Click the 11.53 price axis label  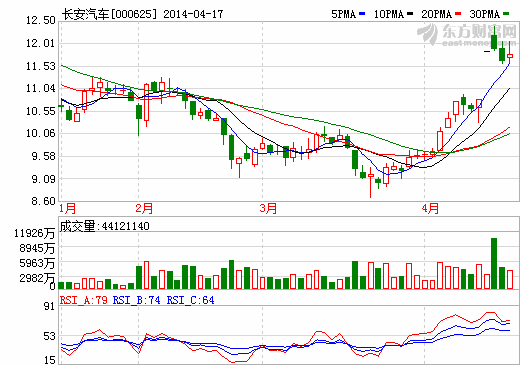(41, 66)
